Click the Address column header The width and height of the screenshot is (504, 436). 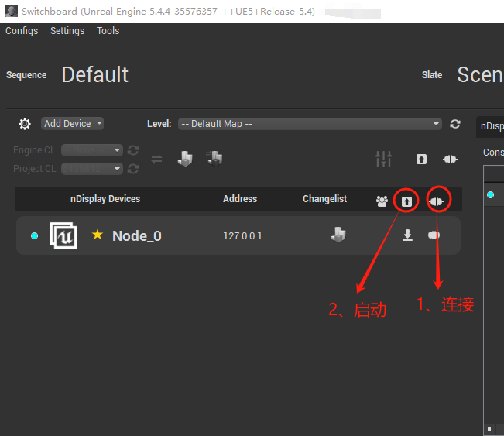pyautogui.click(x=240, y=199)
